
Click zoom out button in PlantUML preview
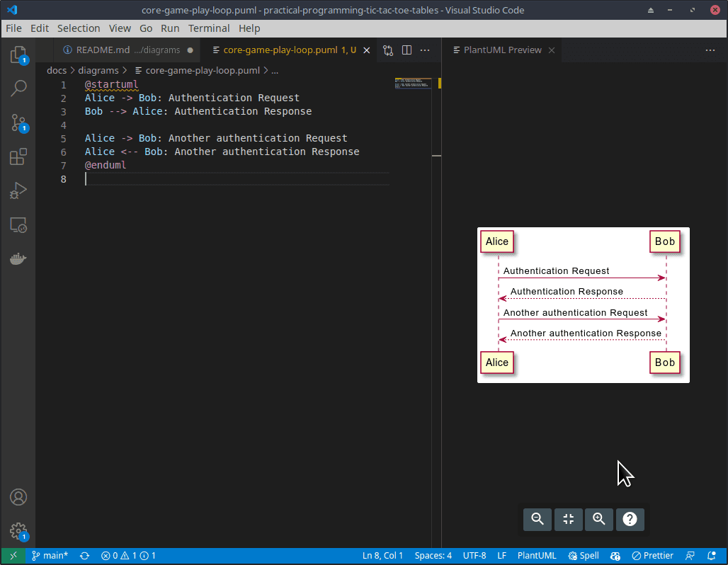point(538,519)
